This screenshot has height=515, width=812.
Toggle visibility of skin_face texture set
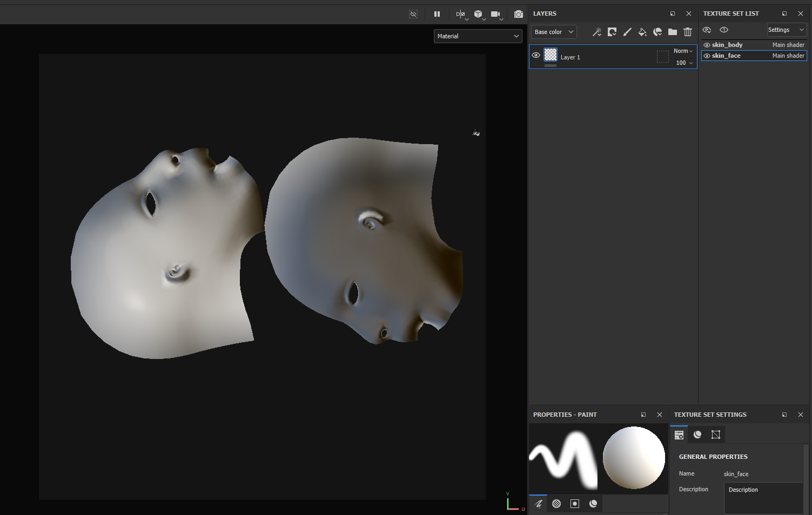(707, 56)
